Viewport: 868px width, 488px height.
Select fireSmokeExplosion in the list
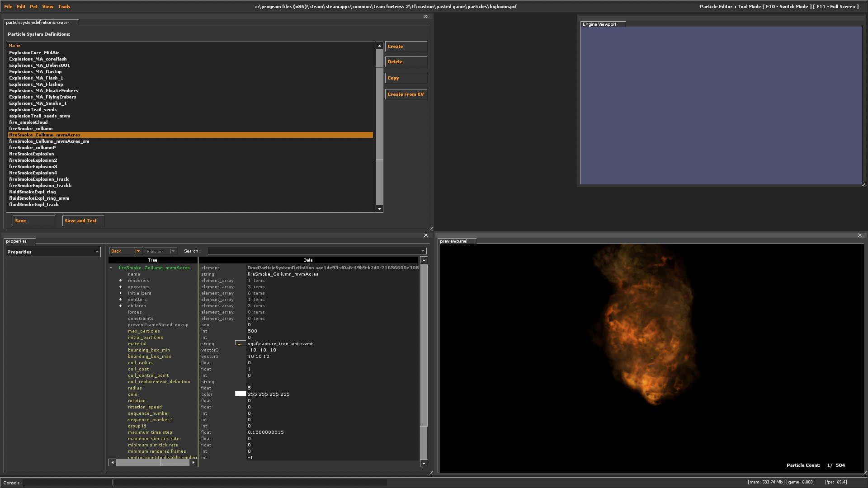tap(190, 154)
